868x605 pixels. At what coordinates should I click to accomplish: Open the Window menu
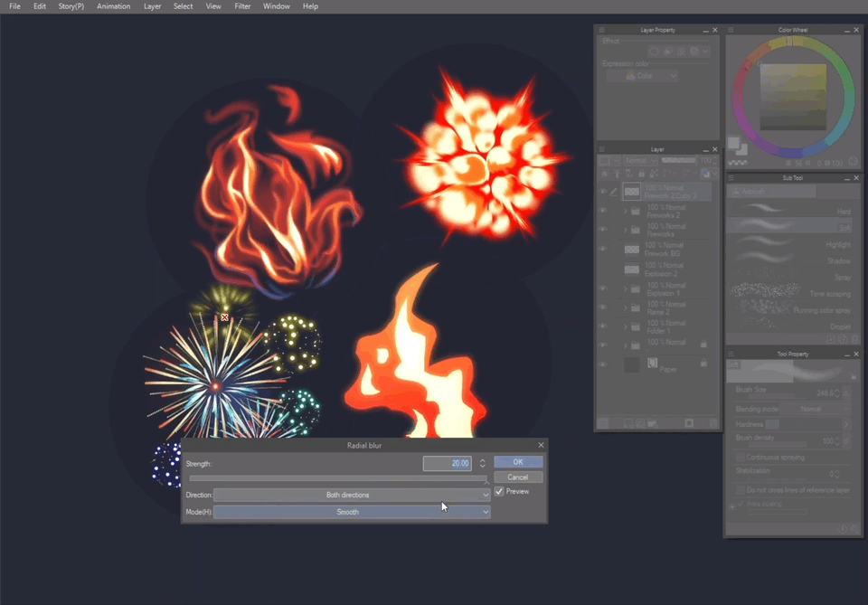pos(277,6)
